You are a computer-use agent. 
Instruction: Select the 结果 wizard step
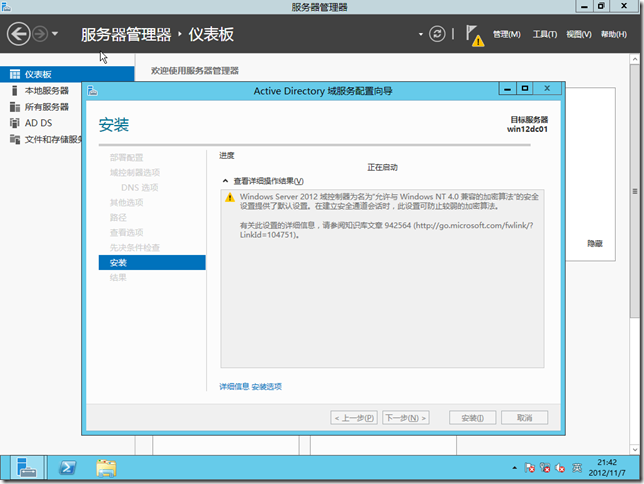(x=118, y=278)
